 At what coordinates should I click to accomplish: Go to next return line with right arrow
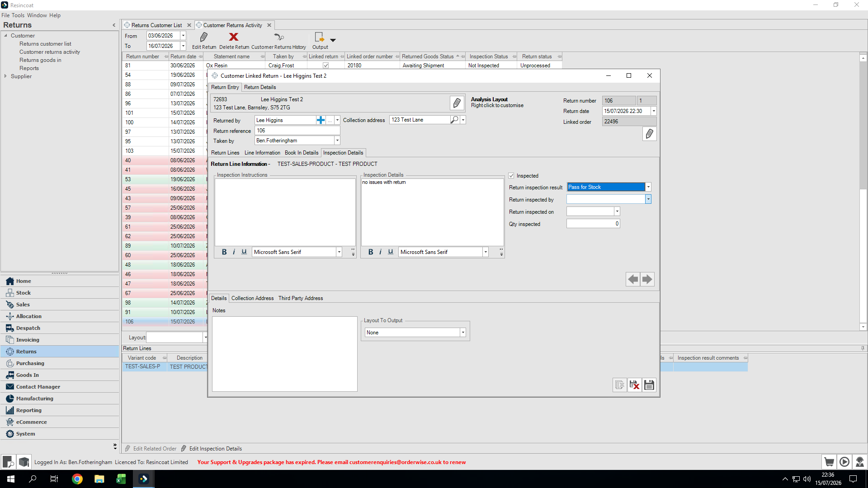pyautogui.click(x=647, y=279)
